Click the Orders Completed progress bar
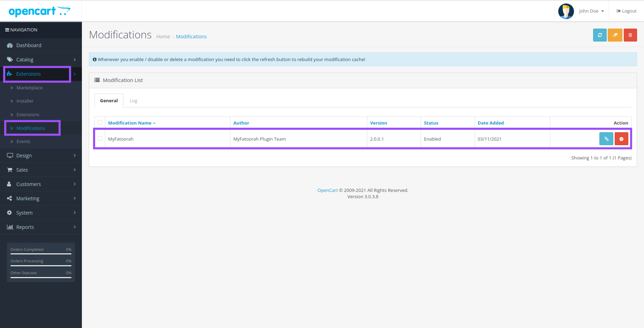Viewport: 644px width, 328px height. point(41,254)
